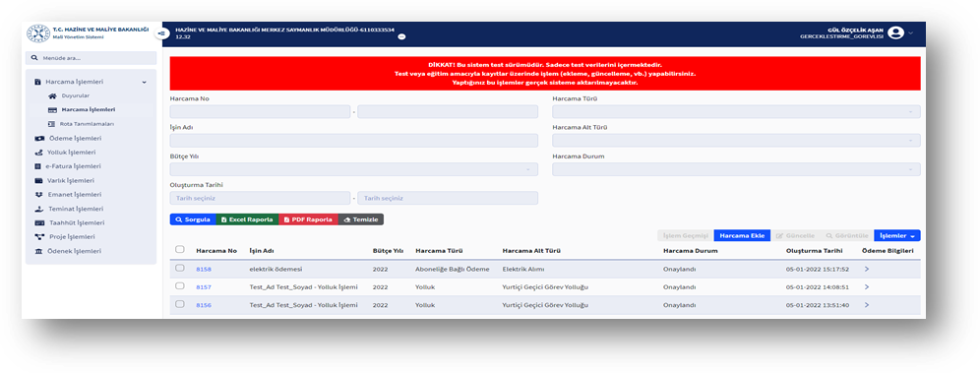Viewport: 980px width, 373px height.
Task: Click the second Harcama No range field
Action: tap(448, 112)
